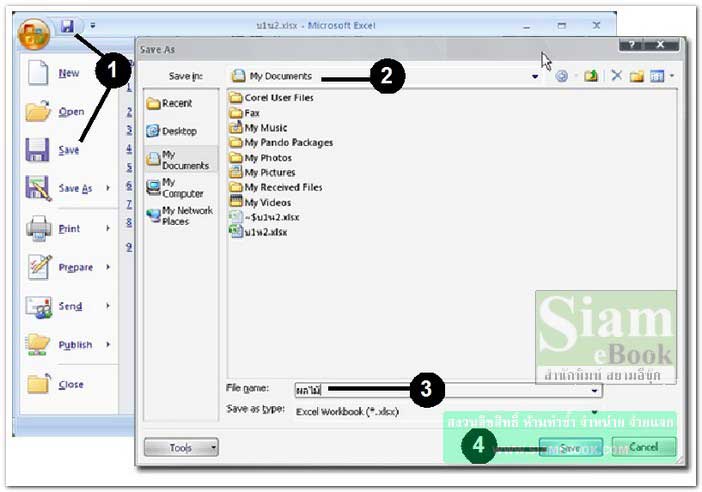Click the Delete X icon in Save As toolbar
702x492 pixels.
[616, 76]
